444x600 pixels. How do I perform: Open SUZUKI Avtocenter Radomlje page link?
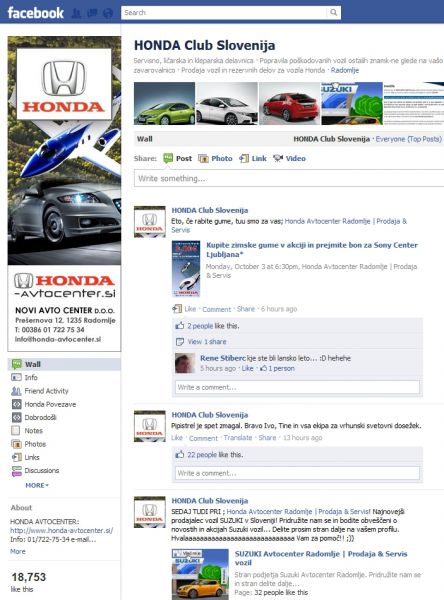coord(321,558)
